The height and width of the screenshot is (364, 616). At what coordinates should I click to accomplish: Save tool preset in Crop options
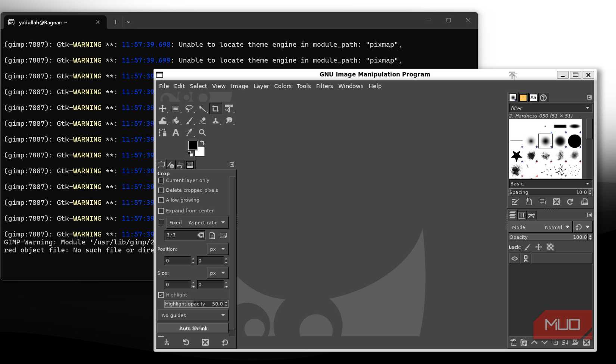click(167, 342)
